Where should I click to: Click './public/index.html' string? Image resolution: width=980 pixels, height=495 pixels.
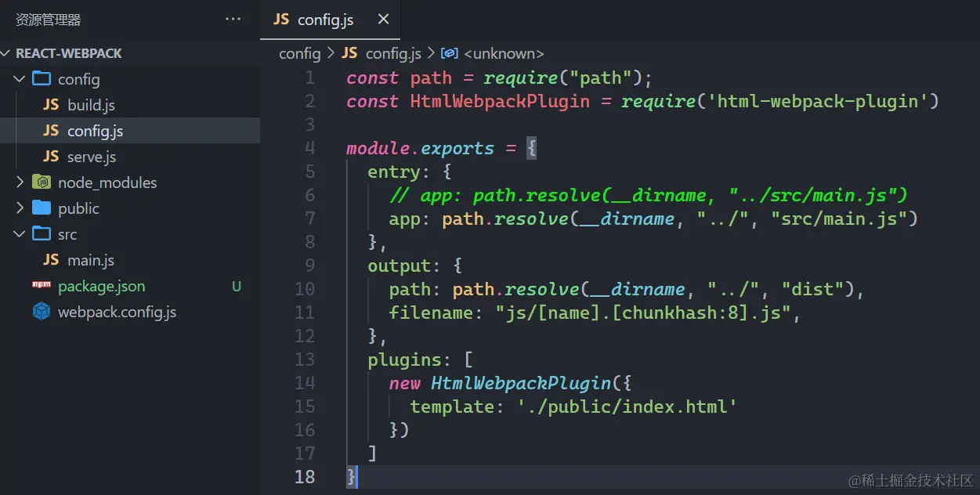[x=627, y=406]
